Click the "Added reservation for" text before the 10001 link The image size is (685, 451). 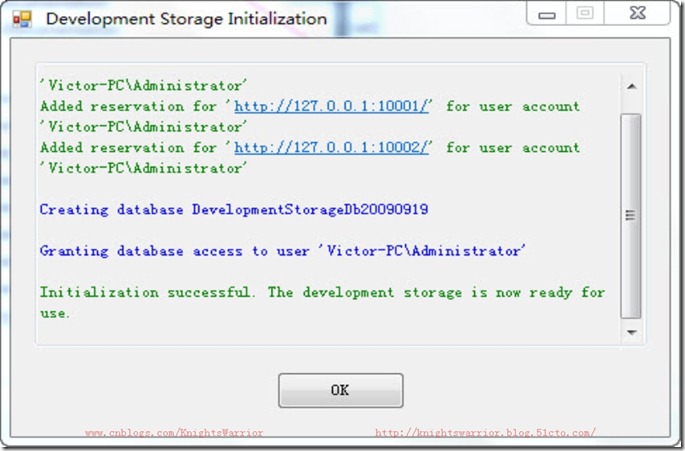click(x=129, y=106)
